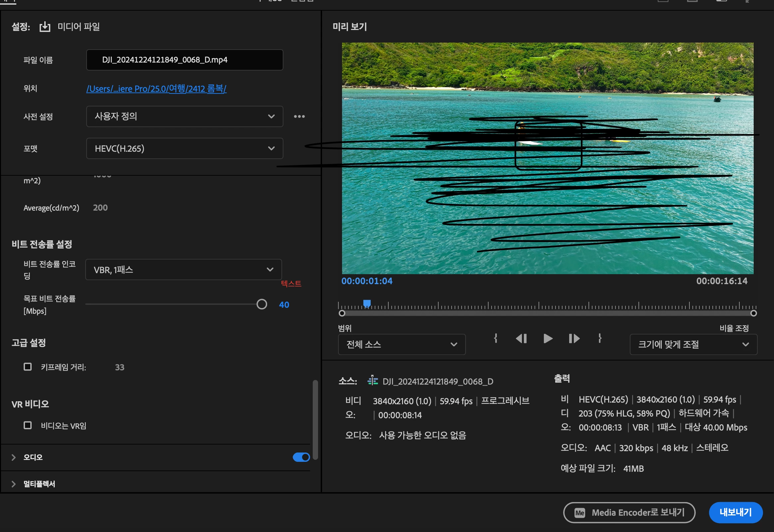Set the in point marker
Screen dimensions: 774x532
click(496, 338)
